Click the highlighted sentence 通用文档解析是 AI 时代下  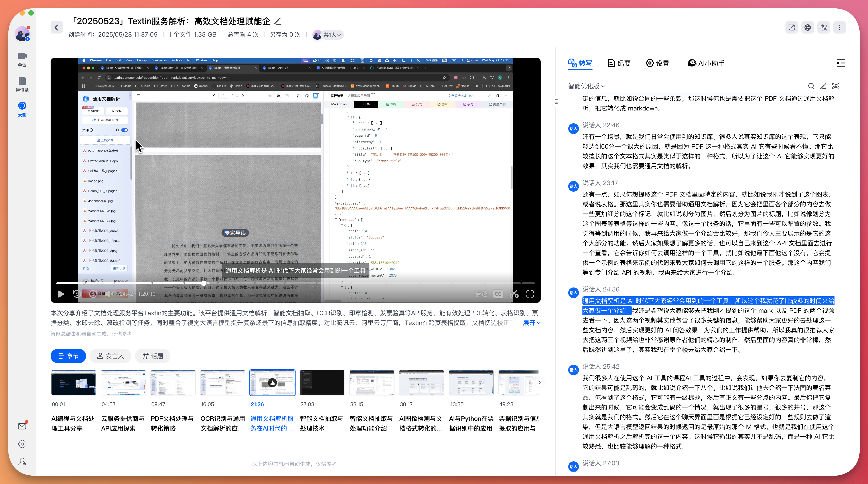[708, 305]
